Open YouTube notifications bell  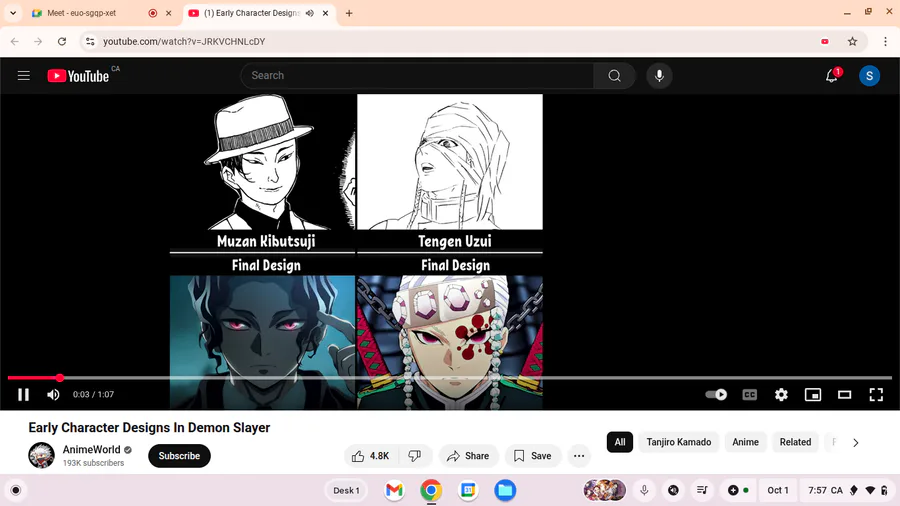832,76
